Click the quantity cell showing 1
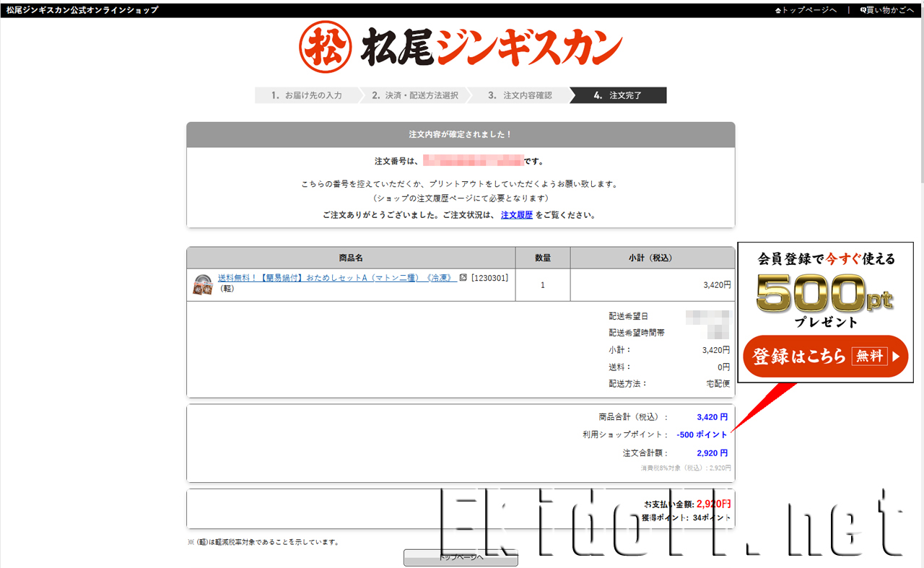The image size is (924, 568). 543,285
